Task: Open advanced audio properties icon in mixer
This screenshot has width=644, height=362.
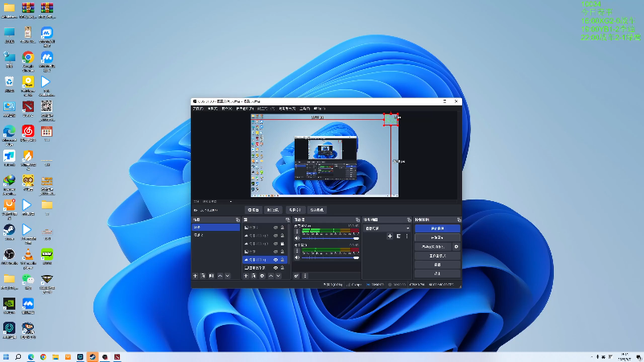Action: 296,276
